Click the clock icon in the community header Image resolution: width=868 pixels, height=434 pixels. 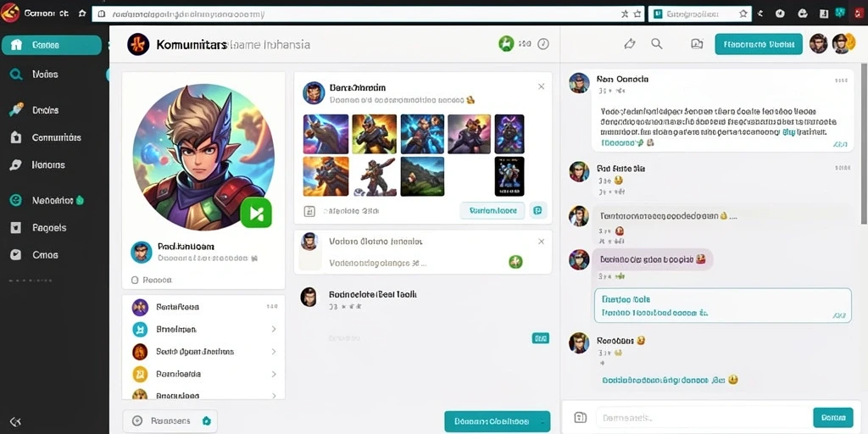(x=543, y=44)
